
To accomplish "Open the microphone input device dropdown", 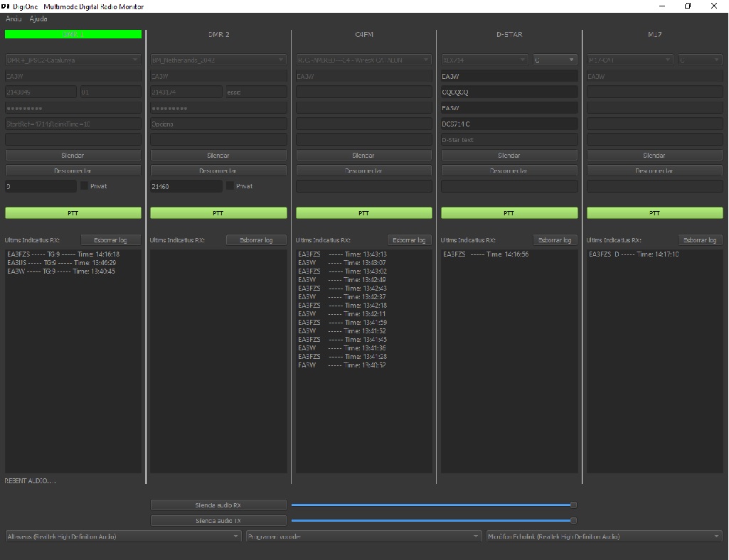I will pyautogui.click(x=604, y=537).
